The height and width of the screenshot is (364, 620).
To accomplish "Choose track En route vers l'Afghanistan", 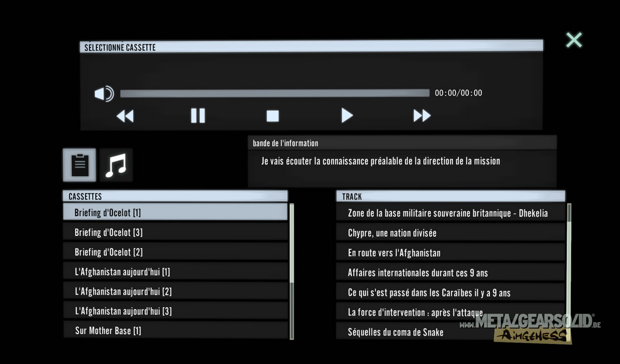I will 451,253.
